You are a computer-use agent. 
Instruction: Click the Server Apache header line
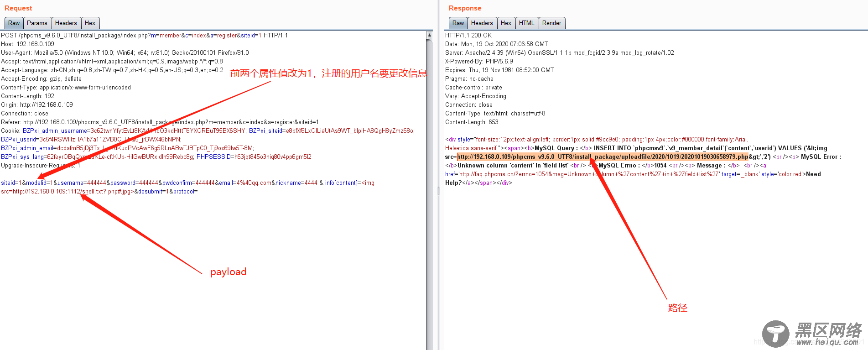(x=559, y=52)
